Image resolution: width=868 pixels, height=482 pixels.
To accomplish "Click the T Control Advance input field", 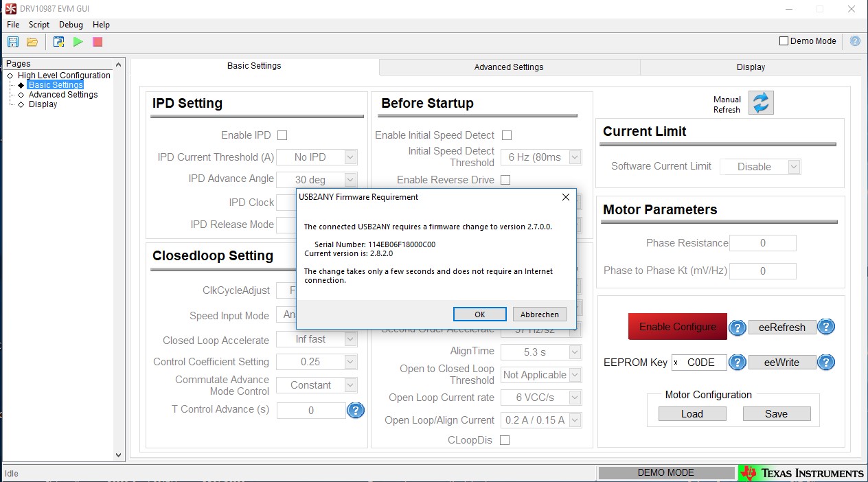I will coord(311,411).
